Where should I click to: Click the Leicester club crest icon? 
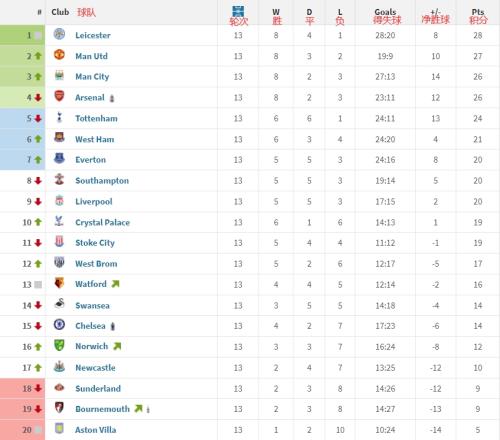pos(59,34)
